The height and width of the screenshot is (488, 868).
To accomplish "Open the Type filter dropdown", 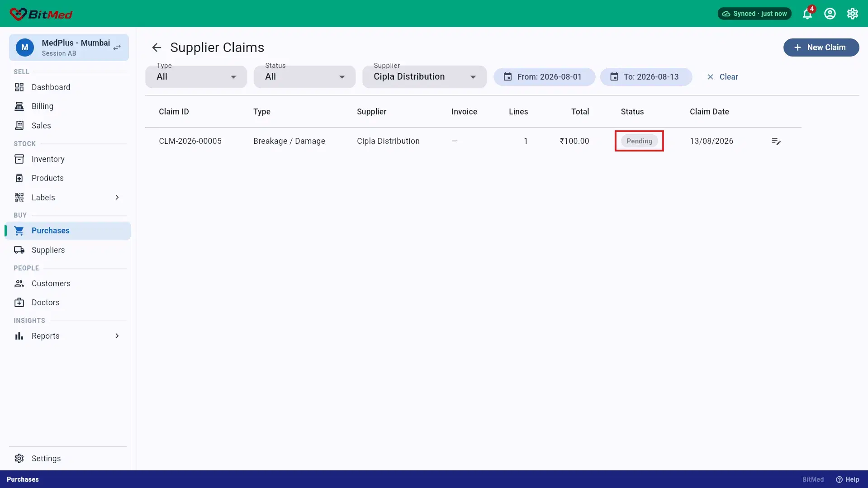I will [x=196, y=77].
